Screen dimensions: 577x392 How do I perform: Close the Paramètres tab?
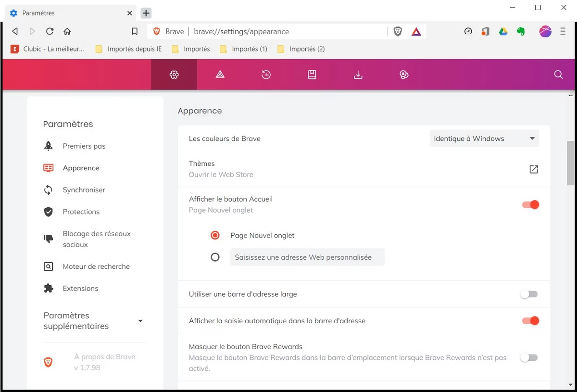(x=129, y=13)
